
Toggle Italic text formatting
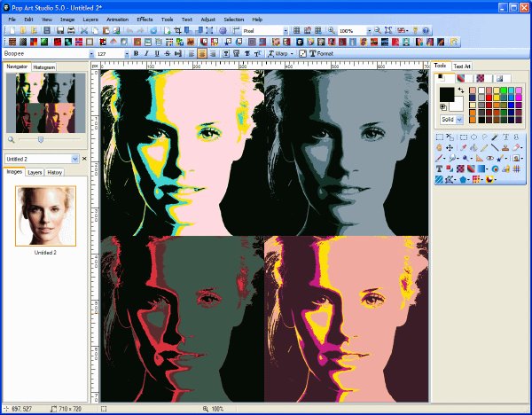pos(146,53)
